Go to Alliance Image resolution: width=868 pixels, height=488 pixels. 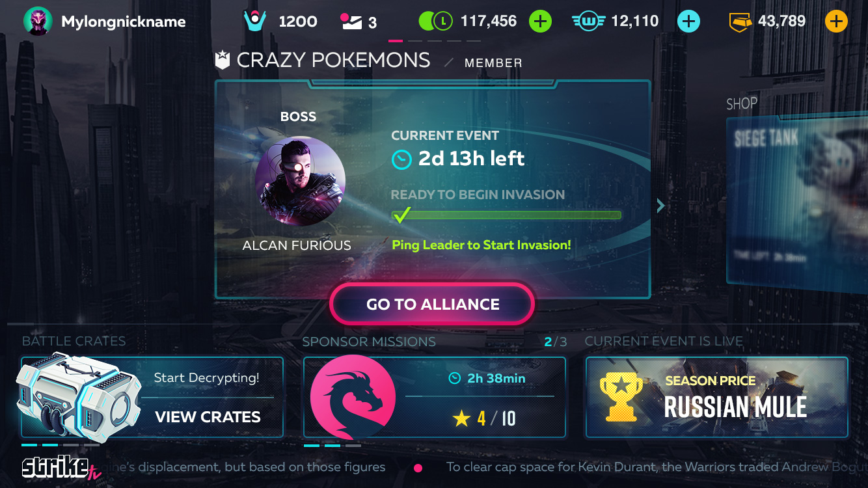click(433, 305)
